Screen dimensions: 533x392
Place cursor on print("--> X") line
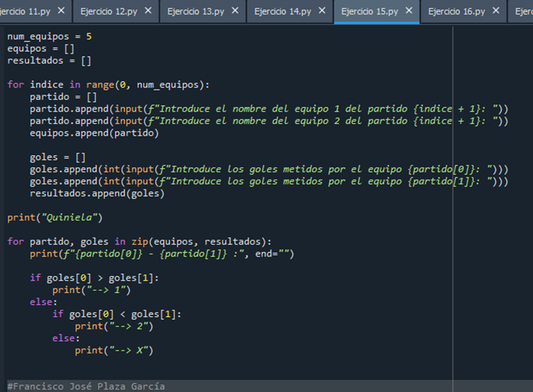[x=114, y=350]
